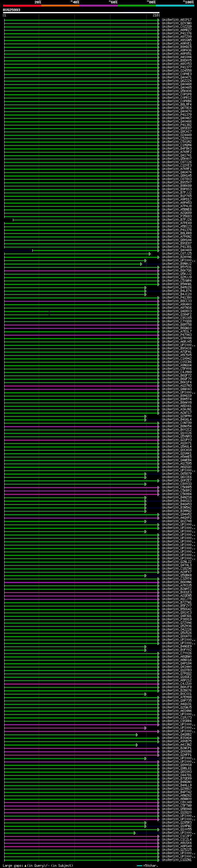Select hit UniRef100_C1H942

coord(176,358)
